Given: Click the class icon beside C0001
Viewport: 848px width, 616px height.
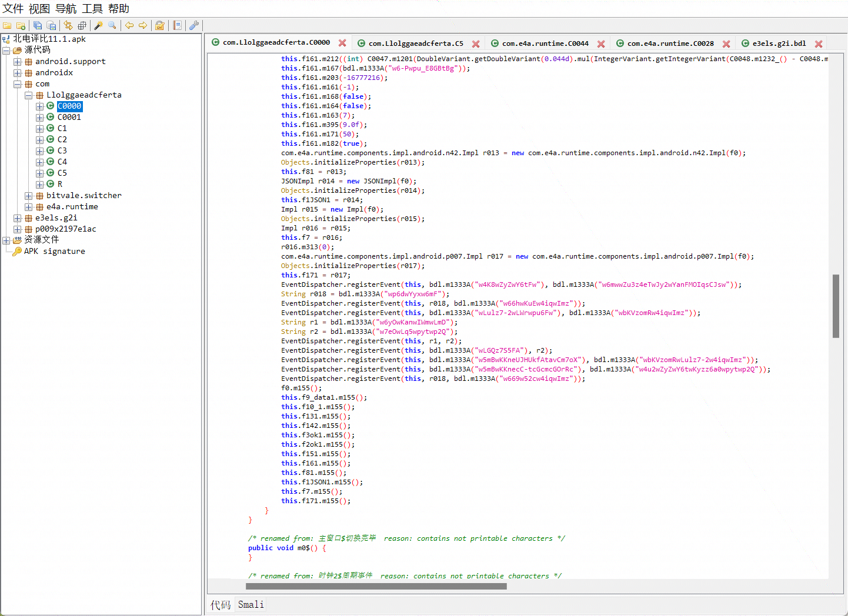Looking at the screenshot, I should tap(51, 117).
